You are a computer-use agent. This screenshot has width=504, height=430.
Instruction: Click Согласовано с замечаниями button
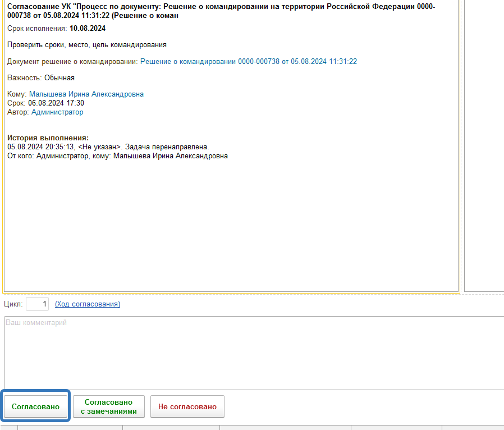(109, 406)
